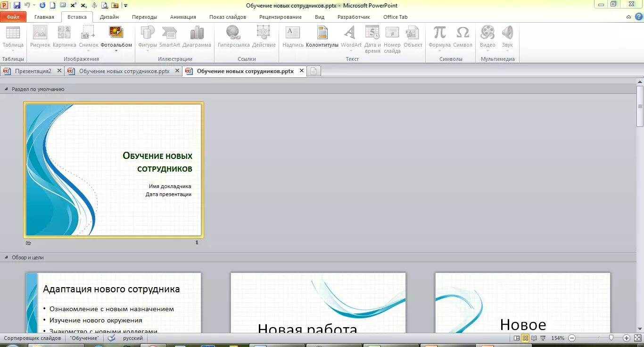Insert a SmartArt graphic

pos(170,37)
